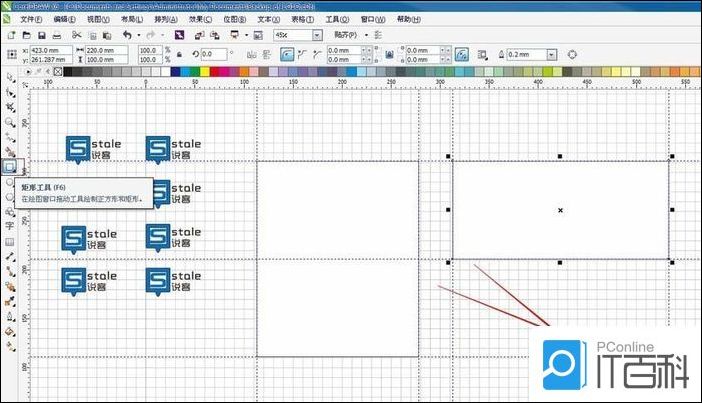The width and height of the screenshot is (702, 403).
Task: Open the outline width dropdown
Action: [552, 55]
